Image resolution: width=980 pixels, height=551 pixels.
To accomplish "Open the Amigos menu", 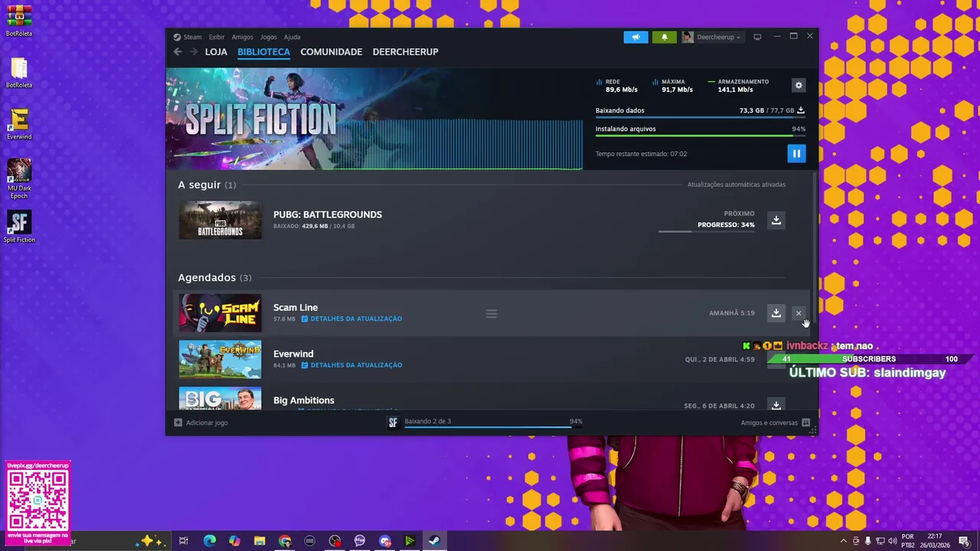I will point(242,37).
